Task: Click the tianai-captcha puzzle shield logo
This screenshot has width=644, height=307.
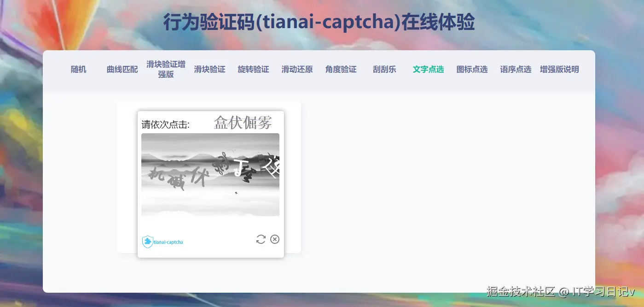Action: click(146, 241)
